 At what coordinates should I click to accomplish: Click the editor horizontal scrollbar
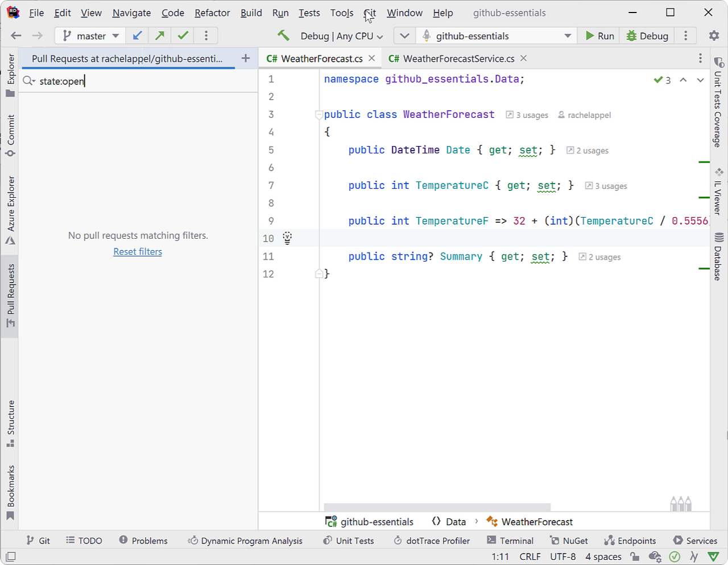coord(437,507)
